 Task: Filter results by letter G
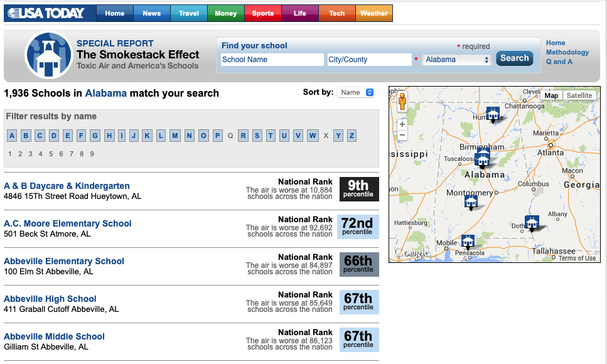tap(95, 136)
